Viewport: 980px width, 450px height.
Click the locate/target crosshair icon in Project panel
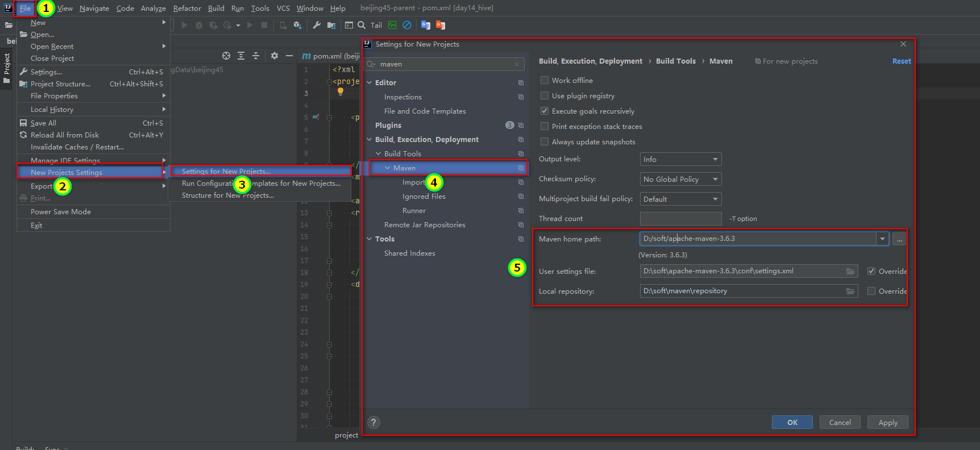[226, 56]
